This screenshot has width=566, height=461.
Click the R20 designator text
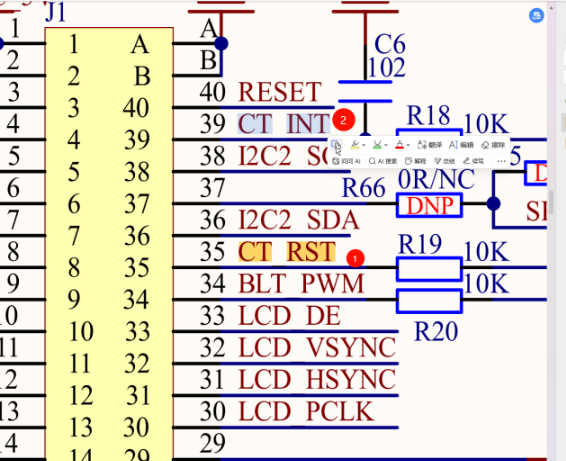pyautogui.click(x=436, y=331)
